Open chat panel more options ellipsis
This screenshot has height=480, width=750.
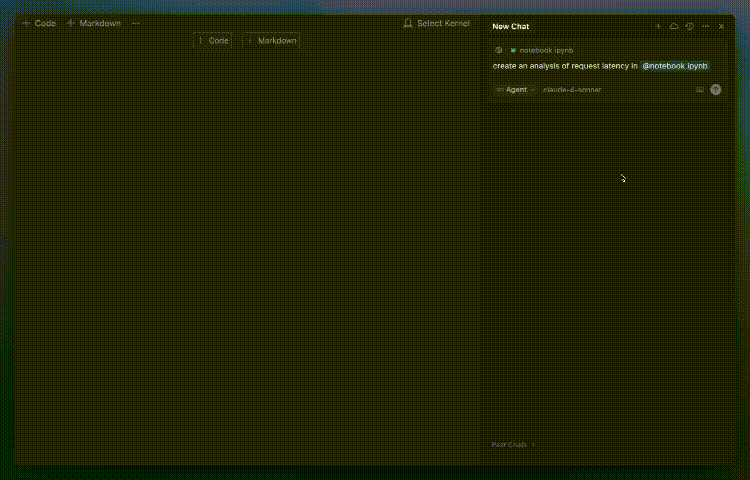pyautogui.click(x=706, y=26)
